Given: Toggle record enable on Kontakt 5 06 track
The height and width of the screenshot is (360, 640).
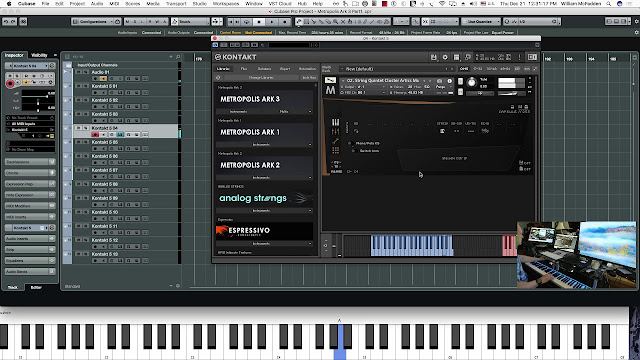Looking at the screenshot, I should [x=95, y=162].
